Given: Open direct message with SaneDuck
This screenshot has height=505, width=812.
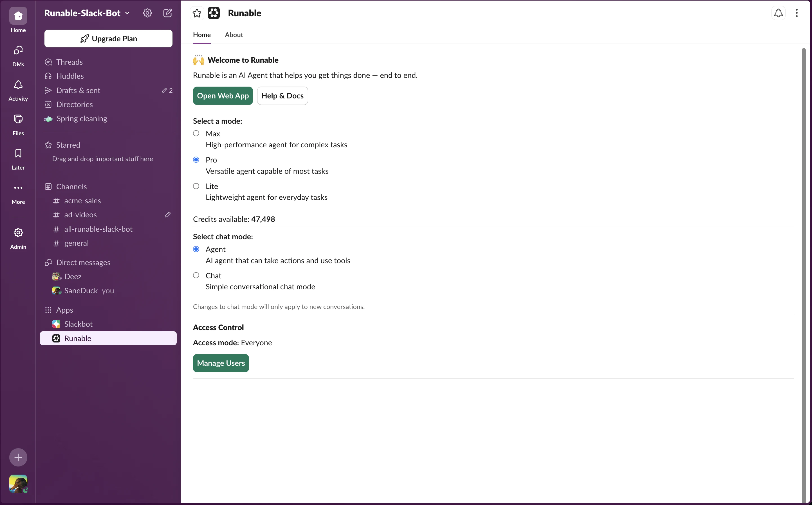Looking at the screenshot, I should click(108, 290).
